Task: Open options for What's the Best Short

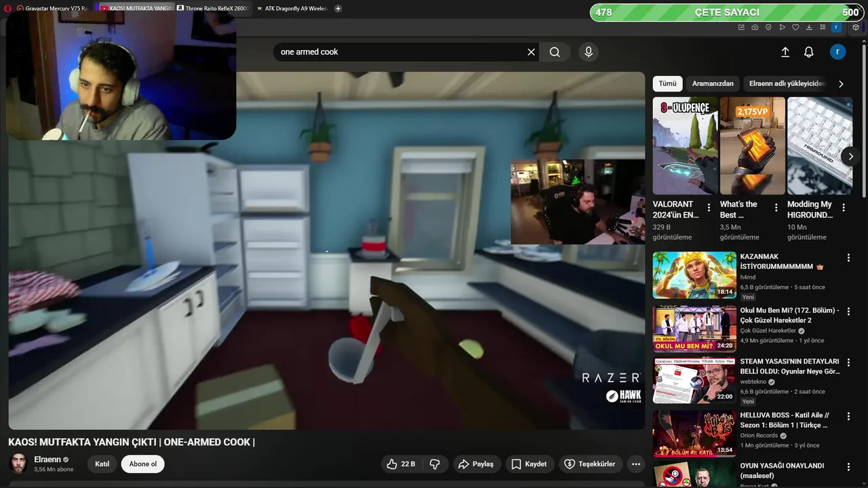Action: point(776,207)
